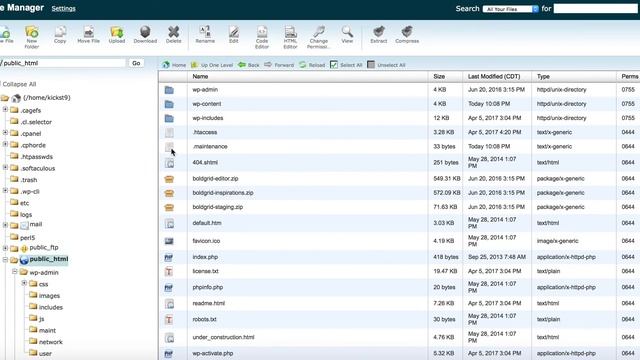
Task: Click the Edit toolbar icon
Action: [x=233, y=31]
